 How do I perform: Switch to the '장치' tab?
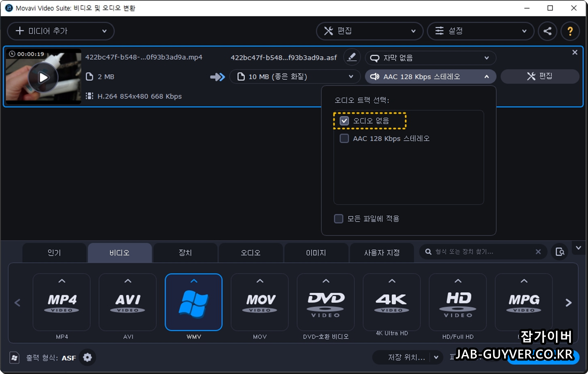185,253
